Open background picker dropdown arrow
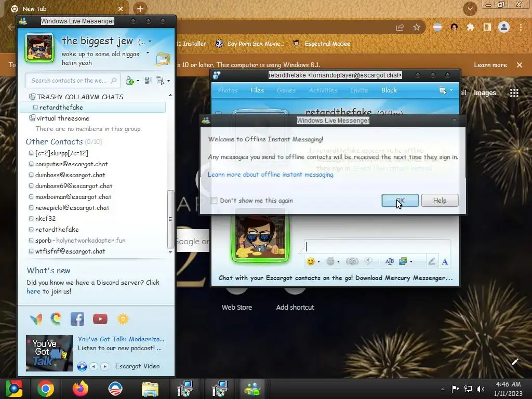The height and width of the screenshot is (399, 532). click(x=411, y=262)
